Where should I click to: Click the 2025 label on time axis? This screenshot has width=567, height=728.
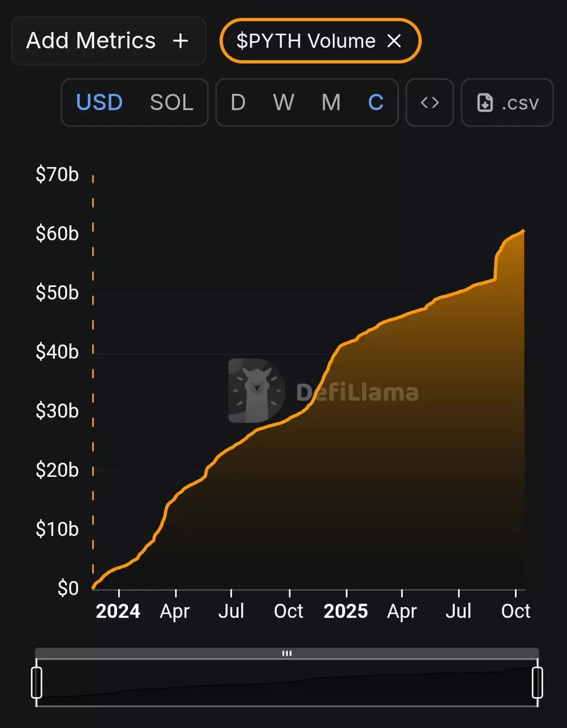346,611
